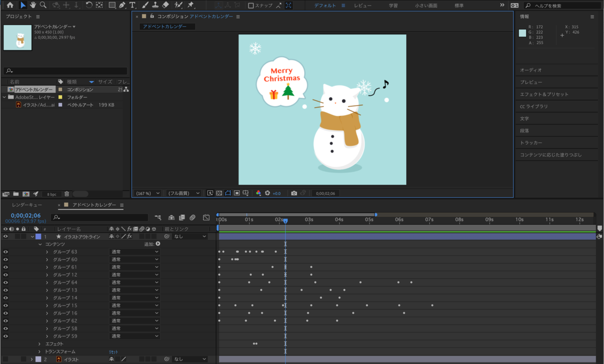Click the motion blur switch icon
The width and height of the screenshot is (604, 364).
[192, 217]
